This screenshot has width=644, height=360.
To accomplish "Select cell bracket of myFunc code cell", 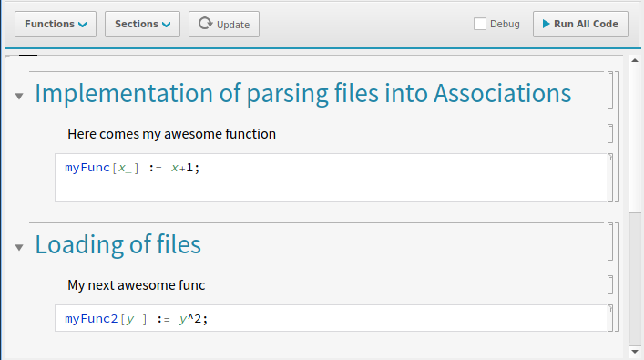I will pyautogui.click(x=610, y=178).
